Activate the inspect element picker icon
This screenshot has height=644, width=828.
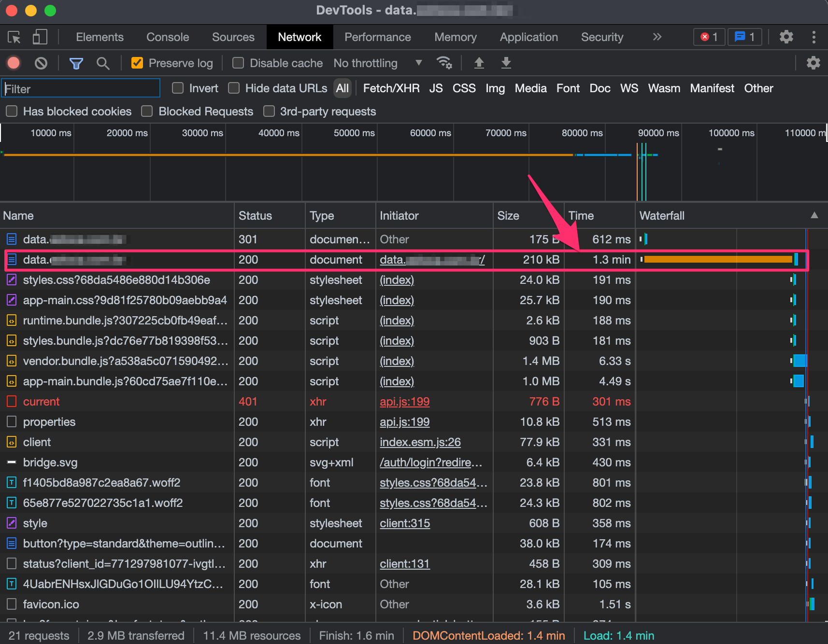(14, 37)
